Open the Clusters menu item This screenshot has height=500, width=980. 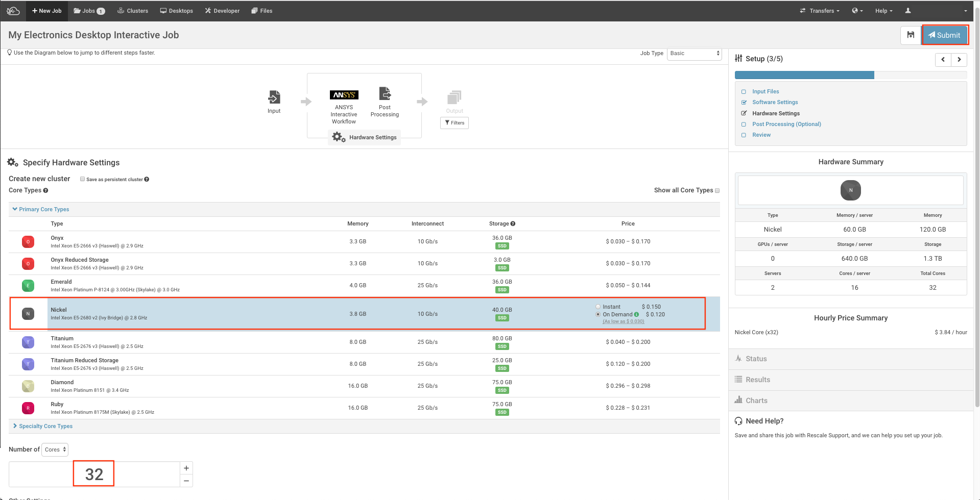133,11
